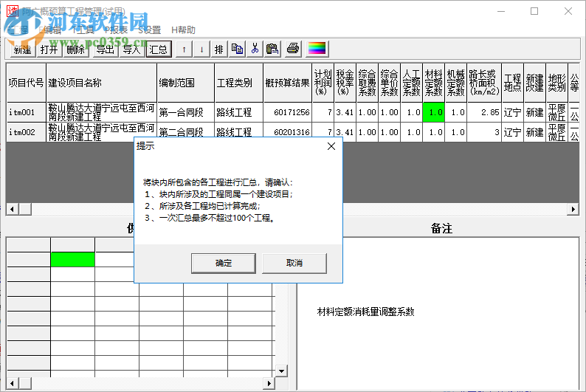This screenshot has width=586, height=392.
Task: Open the P报表 menu
Action: pos(116,30)
